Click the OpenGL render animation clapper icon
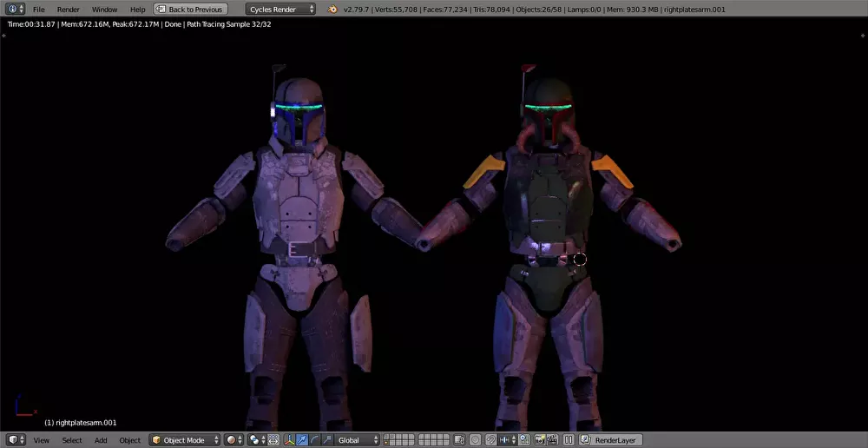Screen dimensions: 868x448 (x=552, y=440)
